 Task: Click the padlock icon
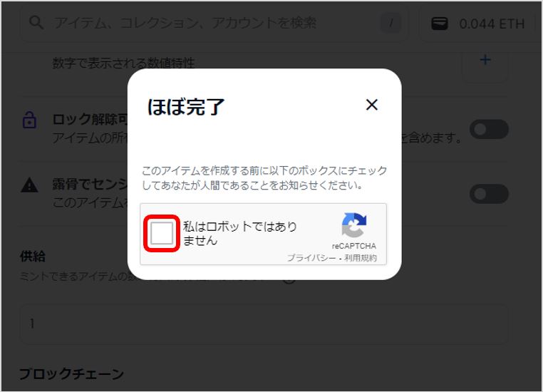pos(29,120)
